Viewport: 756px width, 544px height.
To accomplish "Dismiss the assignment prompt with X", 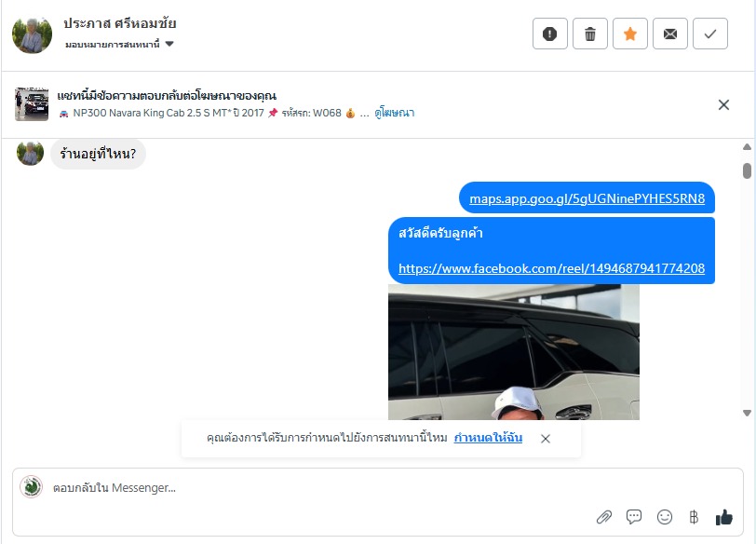I will [546, 439].
